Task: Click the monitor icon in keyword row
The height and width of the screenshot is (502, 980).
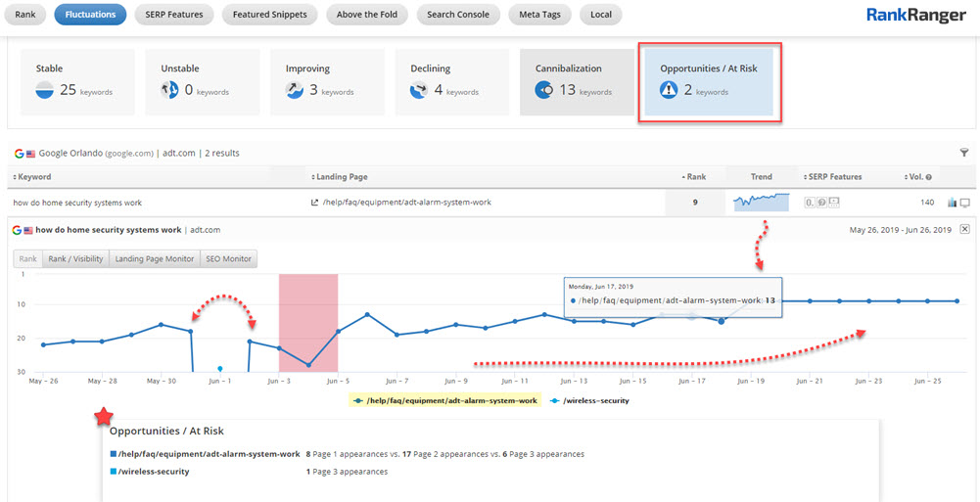Action: pyautogui.click(x=965, y=203)
